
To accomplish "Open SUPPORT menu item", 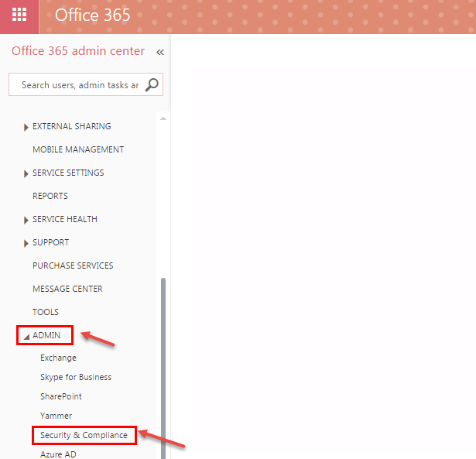I will [51, 242].
